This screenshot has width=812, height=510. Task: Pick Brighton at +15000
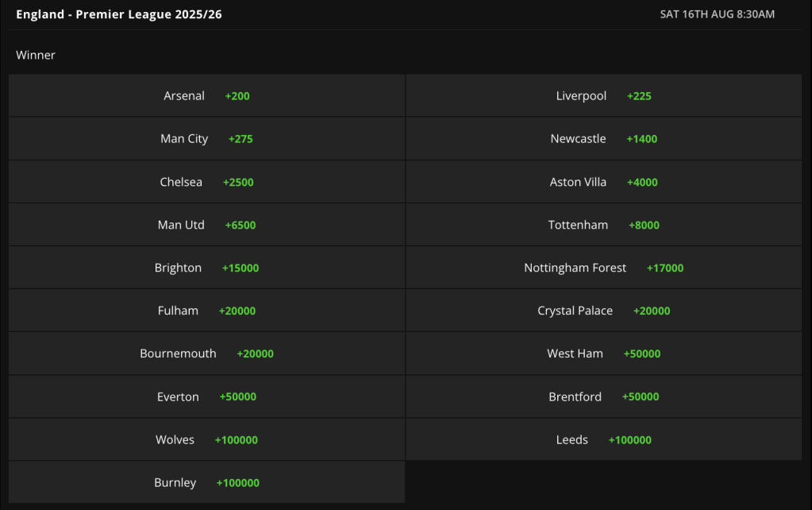click(206, 268)
